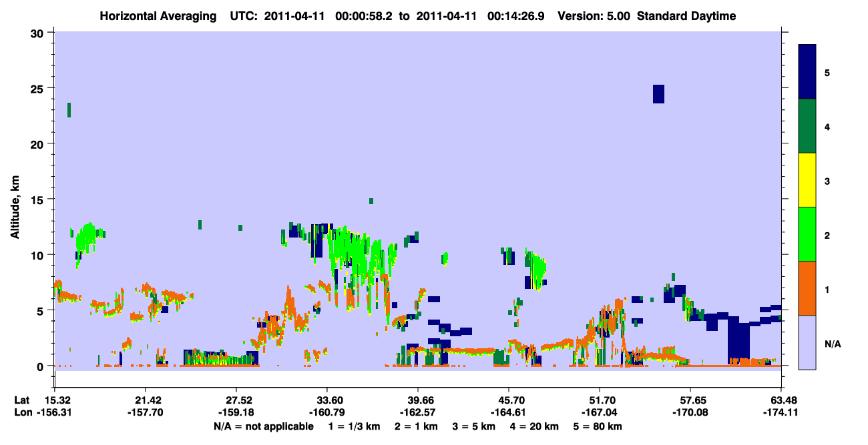Click longitude value -162.57
This screenshot has width=868, height=445.
417,412
